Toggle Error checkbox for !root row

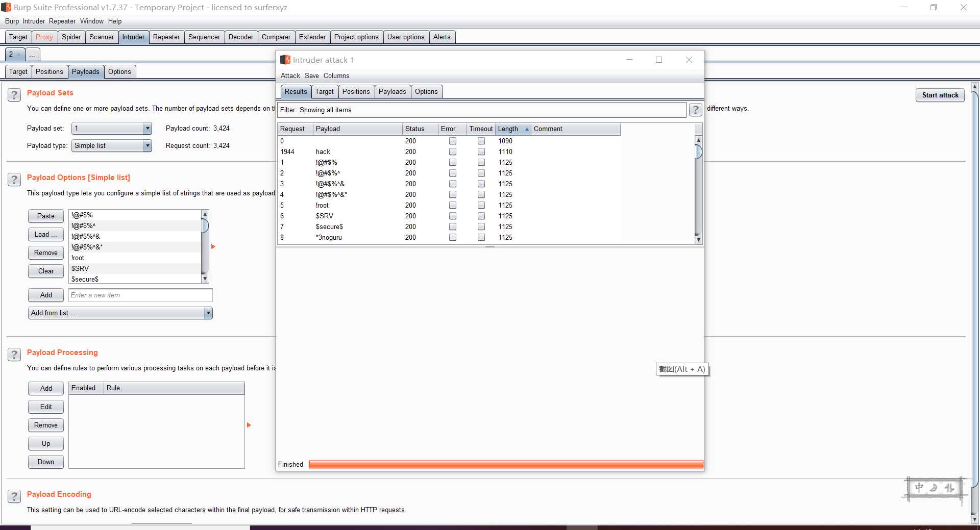point(453,205)
